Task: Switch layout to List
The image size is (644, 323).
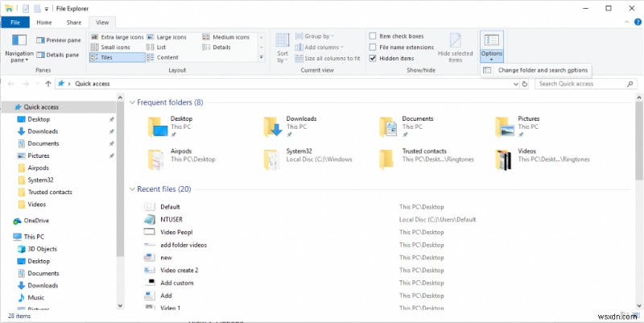Action: pyautogui.click(x=156, y=48)
